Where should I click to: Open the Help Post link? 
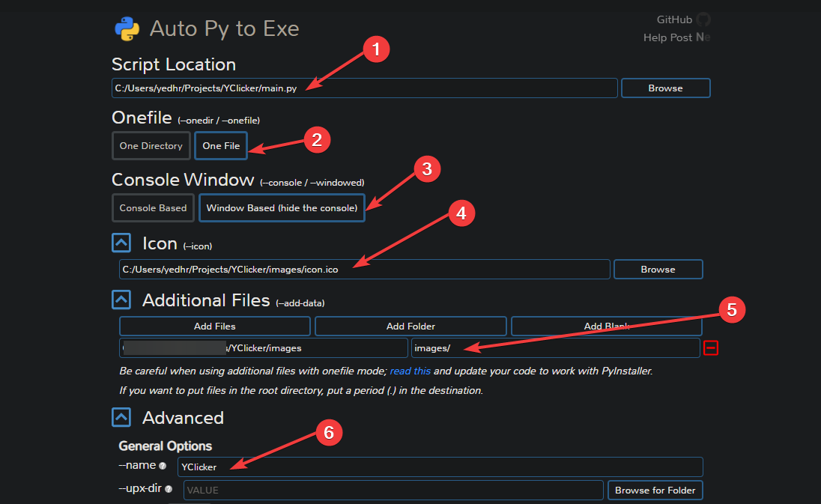[667, 37]
